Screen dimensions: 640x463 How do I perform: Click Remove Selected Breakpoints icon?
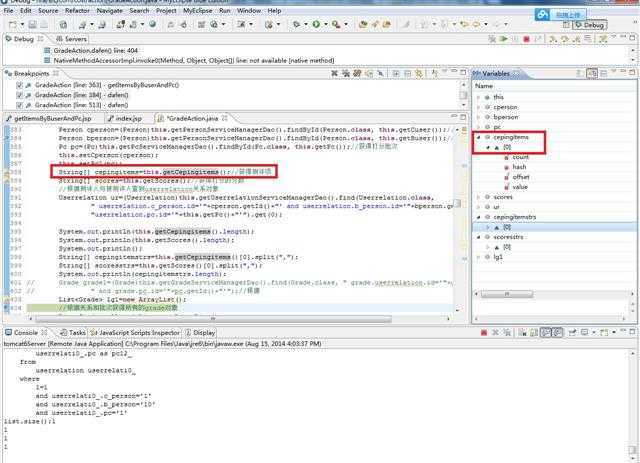click(x=334, y=73)
